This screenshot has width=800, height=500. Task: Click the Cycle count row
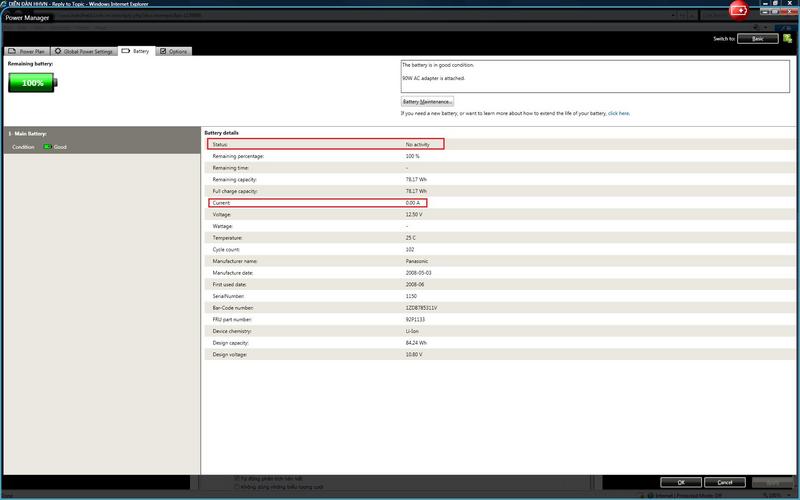tap(400, 248)
